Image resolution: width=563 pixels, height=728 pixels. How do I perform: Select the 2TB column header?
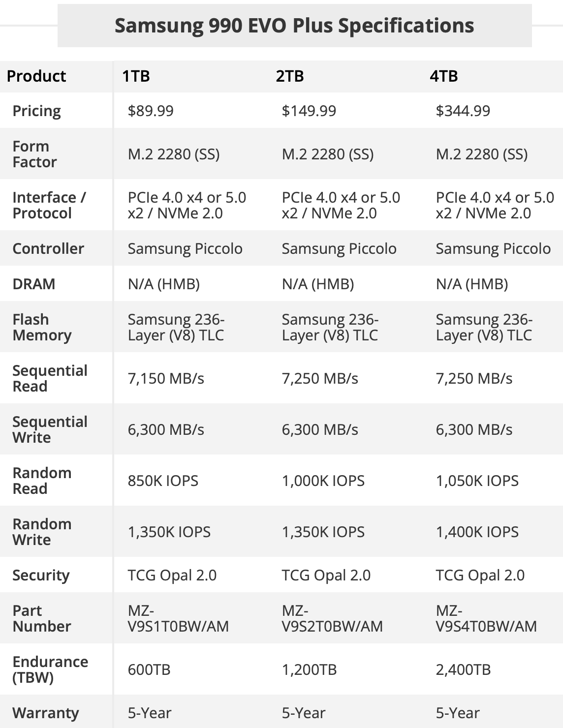(x=289, y=76)
